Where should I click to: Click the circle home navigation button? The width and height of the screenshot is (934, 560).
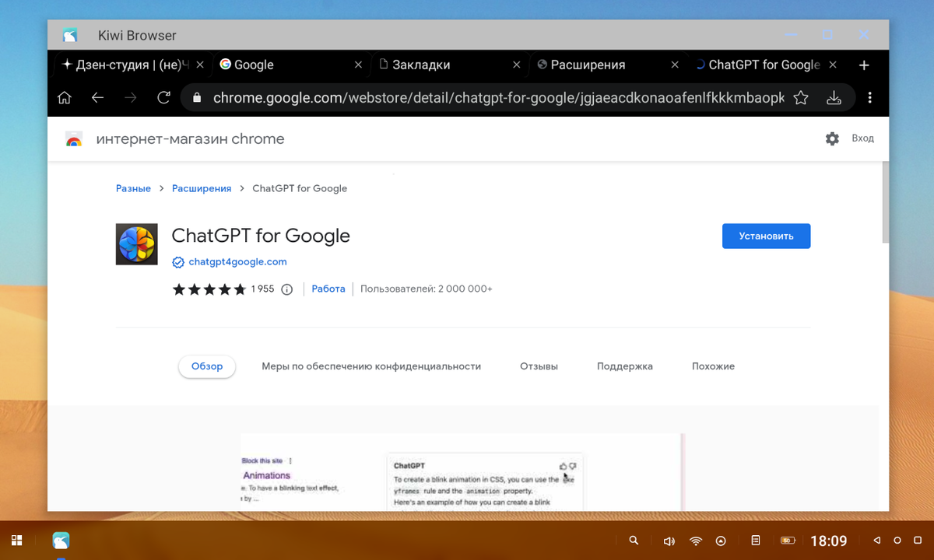[x=897, y=541]
